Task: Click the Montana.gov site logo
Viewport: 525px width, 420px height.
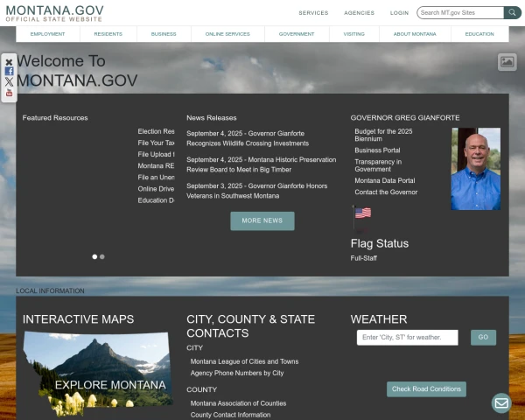Action: coord(54,13)
